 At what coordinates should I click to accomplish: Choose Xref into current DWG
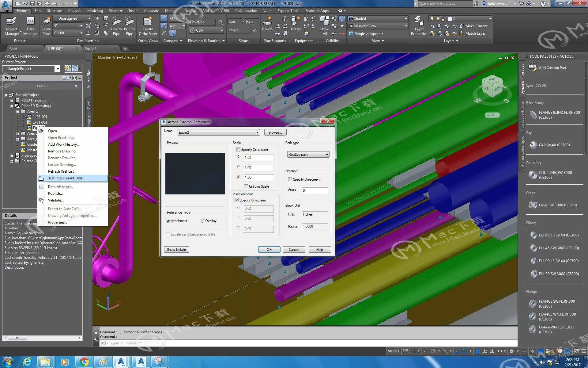tap(73, 178)
